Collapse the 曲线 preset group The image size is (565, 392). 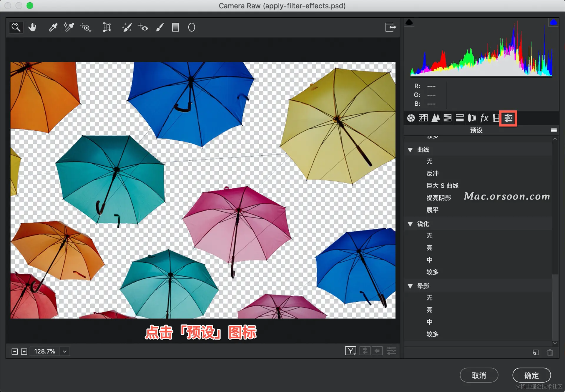point(410,150)
